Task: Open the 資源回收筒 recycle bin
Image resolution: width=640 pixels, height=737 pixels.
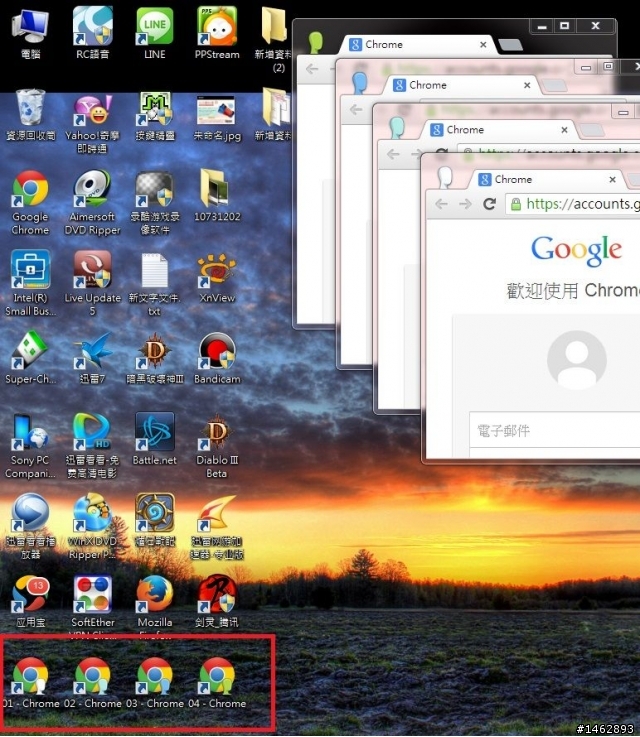Action: 30,115
